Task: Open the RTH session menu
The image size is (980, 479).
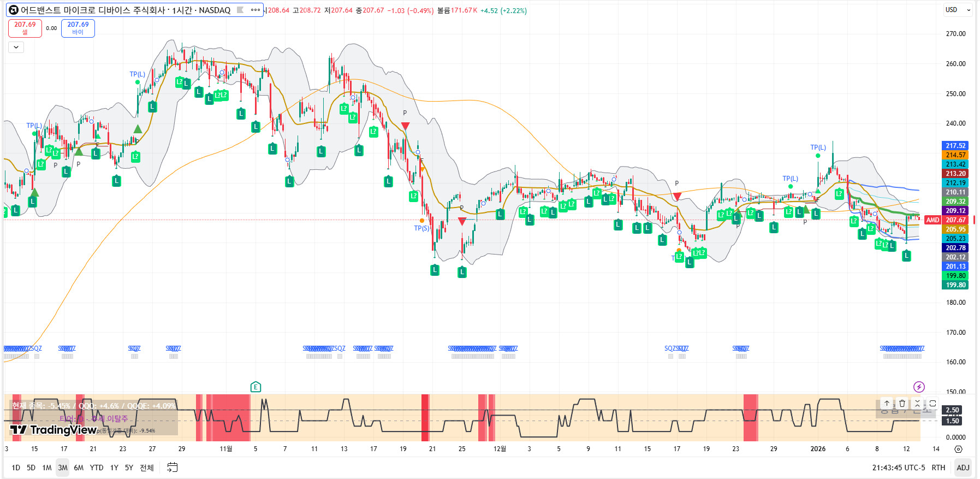Action: [939, 468]
